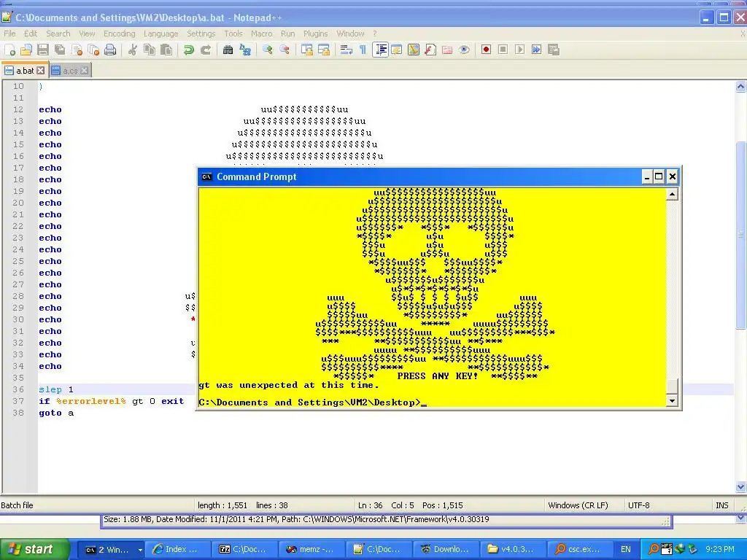Click the Save Recorded Macro icon
This screenshot has height=560, width=747.
coord(554,50)
